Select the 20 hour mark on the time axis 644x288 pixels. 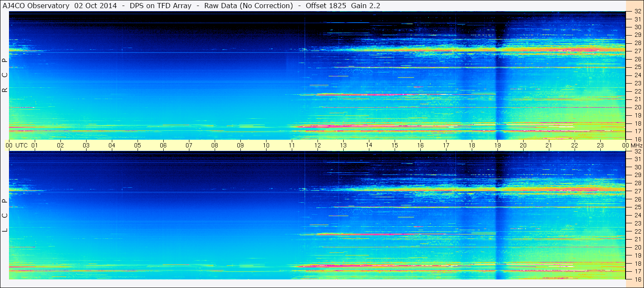[x=523, y=145]
